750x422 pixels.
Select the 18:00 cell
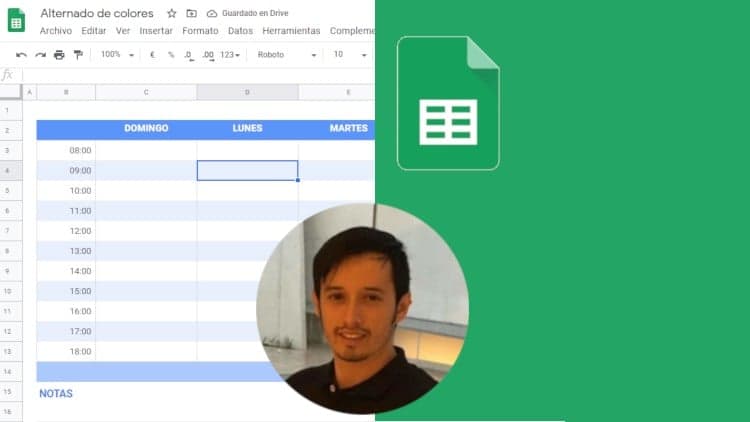[66, 351]
